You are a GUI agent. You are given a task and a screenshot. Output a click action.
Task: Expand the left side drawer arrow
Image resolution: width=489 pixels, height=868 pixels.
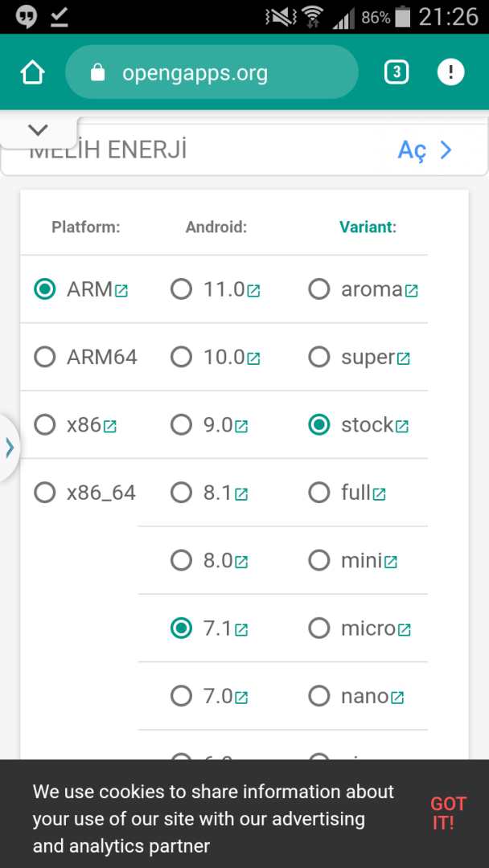[10, 448]
